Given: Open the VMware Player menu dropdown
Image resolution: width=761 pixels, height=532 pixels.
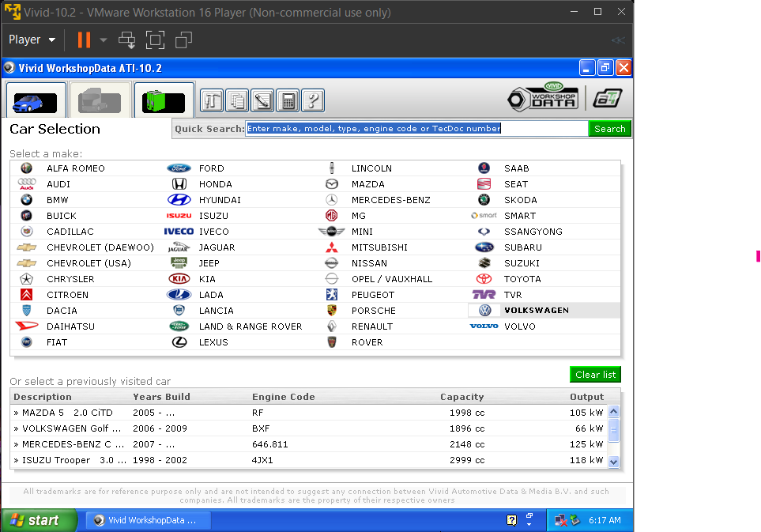Looking at the screenshot, I should tap(32, 40).
